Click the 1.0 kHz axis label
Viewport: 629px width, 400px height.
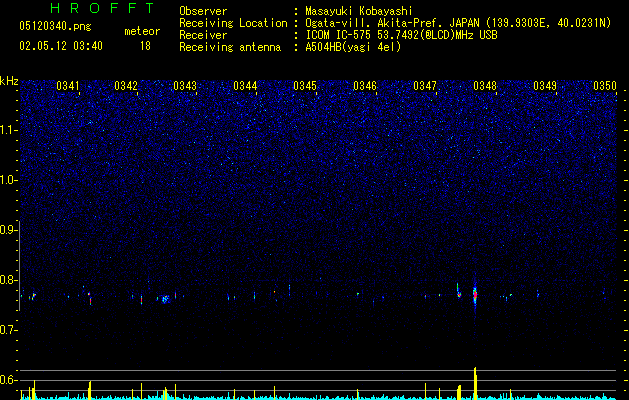[9, 180]
